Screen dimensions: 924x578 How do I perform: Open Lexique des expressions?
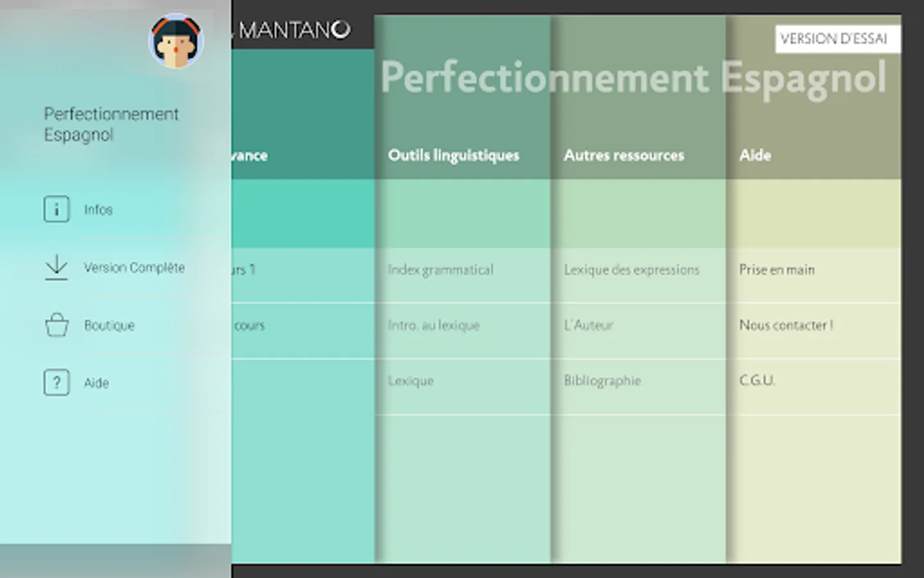(x=631, y=270)
